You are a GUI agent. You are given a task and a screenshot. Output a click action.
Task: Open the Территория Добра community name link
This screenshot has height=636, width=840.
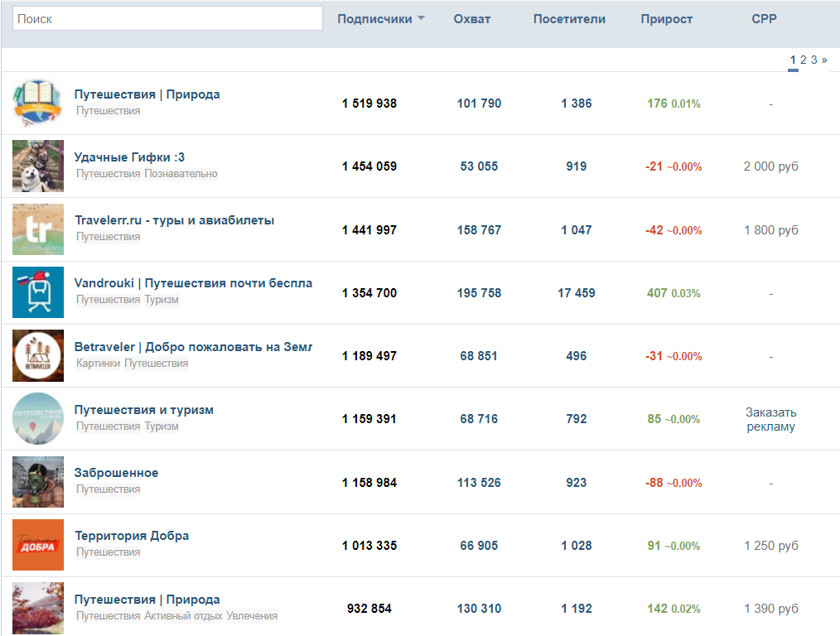(132, 536)
